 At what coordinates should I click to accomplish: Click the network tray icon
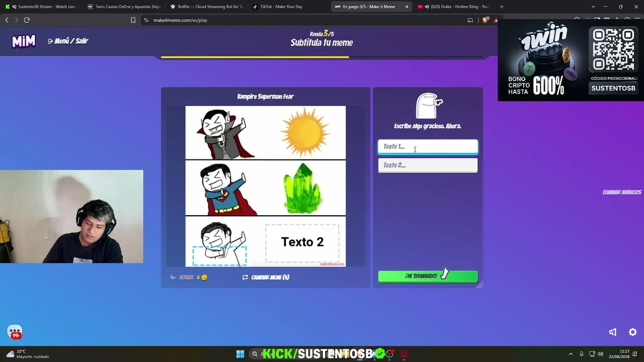point(592,354)
